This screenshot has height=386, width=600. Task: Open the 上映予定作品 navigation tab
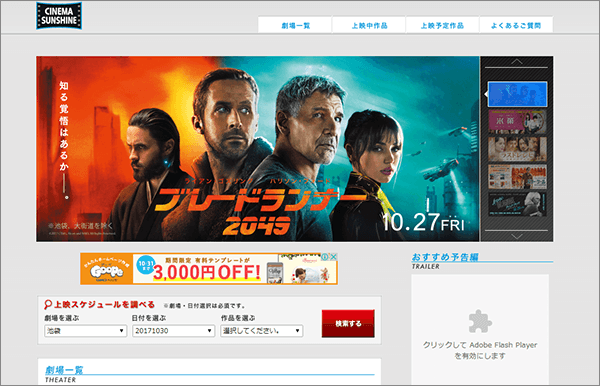tap(442, 25)
